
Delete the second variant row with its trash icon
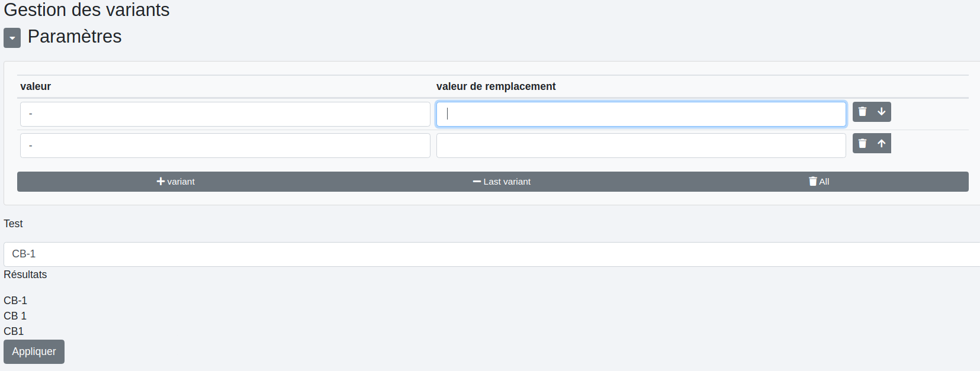click(862, 144)
